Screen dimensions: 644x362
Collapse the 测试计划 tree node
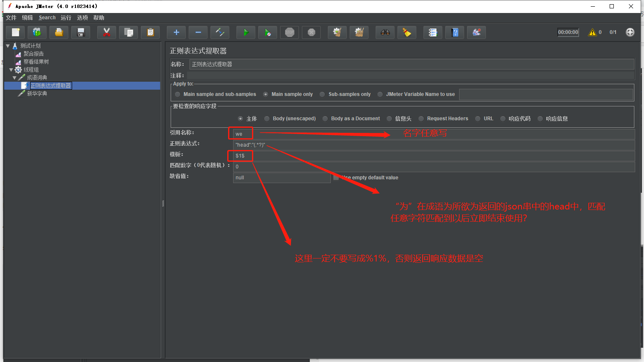click(x=8, y=46)
